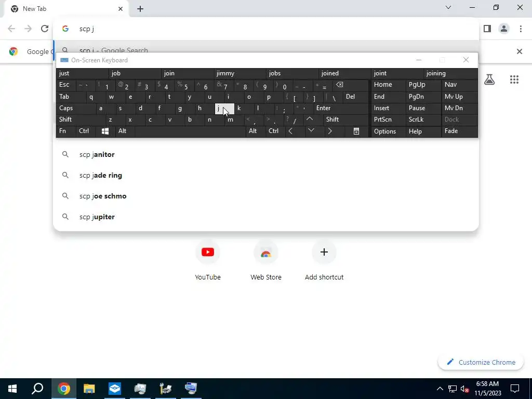
Task: Toggle the Caps key on keyboard
Action: tap(76, 108)
